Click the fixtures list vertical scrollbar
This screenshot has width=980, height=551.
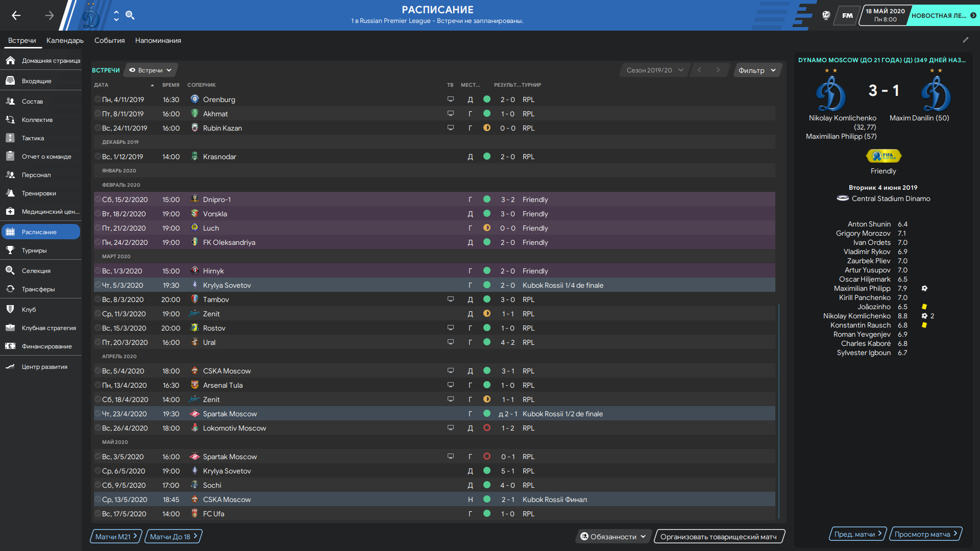(x=779, y=408)
